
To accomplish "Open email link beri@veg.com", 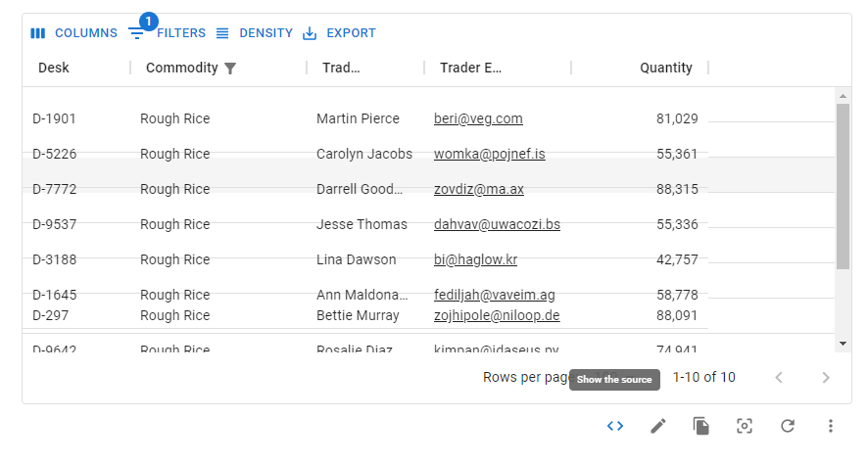I will [x=478, y=118].
